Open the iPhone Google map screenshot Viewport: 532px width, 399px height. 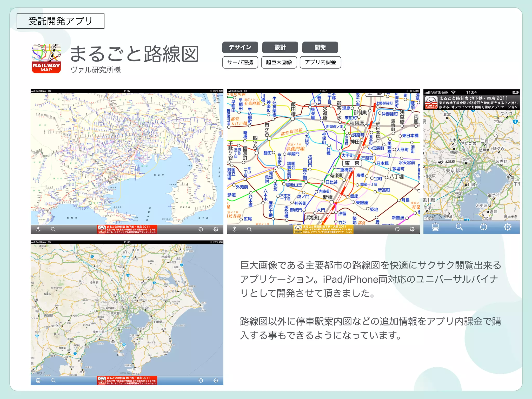471,162
